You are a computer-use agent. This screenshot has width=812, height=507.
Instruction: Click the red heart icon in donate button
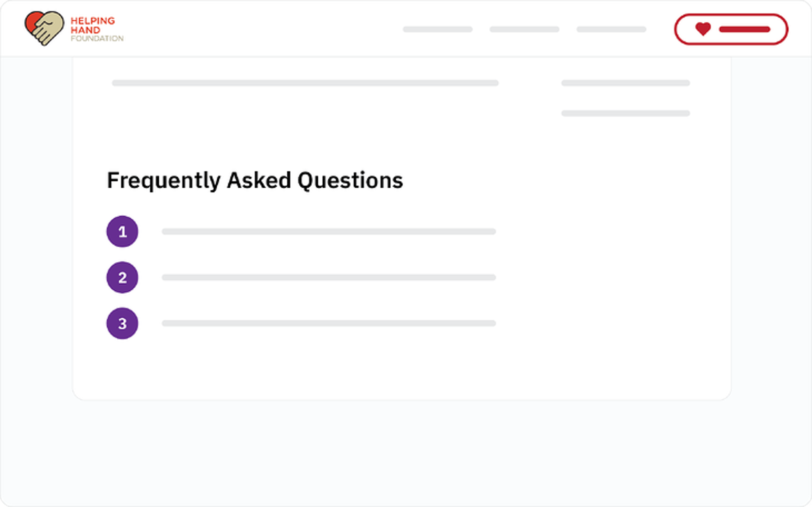pyautogui.click(x=703, y=29)
